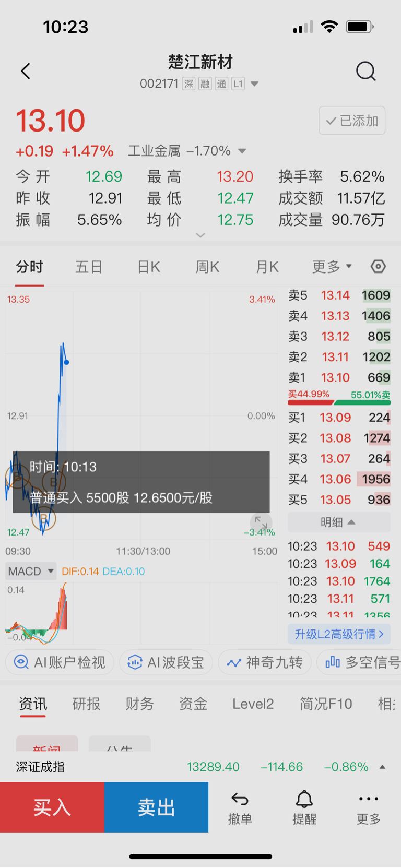Tap the back arrow icon
Viewport: 401px width, 868px height.
click(x=26, y=71)
